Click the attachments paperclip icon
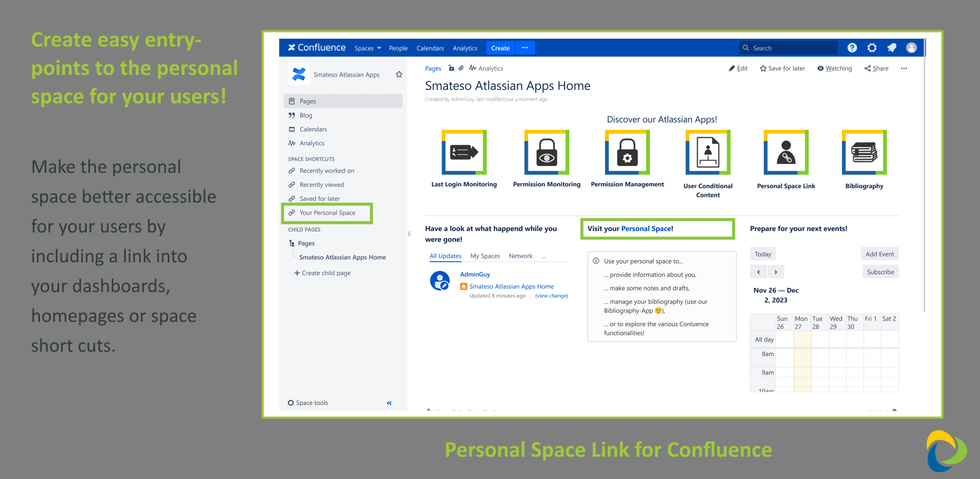The image size is (980, 479). pyautogui.click(x=461, y=68)
